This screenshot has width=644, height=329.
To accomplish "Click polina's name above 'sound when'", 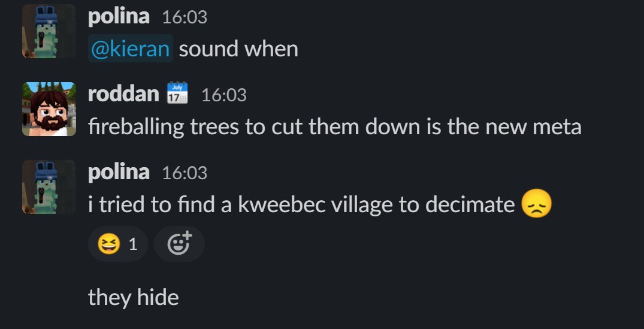I will point(119,16).
